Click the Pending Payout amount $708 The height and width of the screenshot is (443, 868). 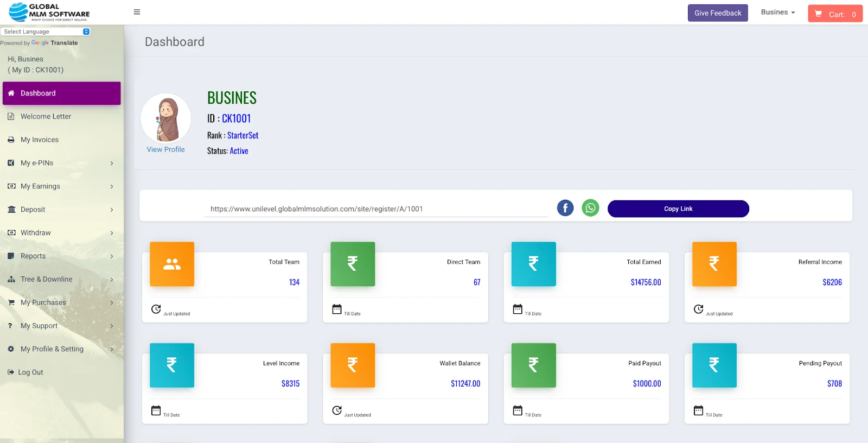tap(834, 384)
